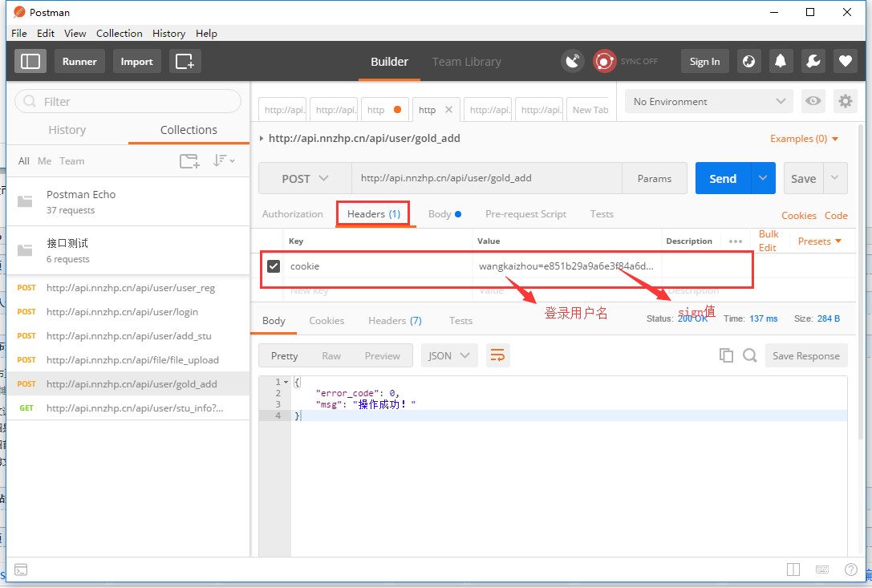Screen dimensions: 872x588
Task: Uncheck the cookie header checkbox
Action: click(274, 266)
